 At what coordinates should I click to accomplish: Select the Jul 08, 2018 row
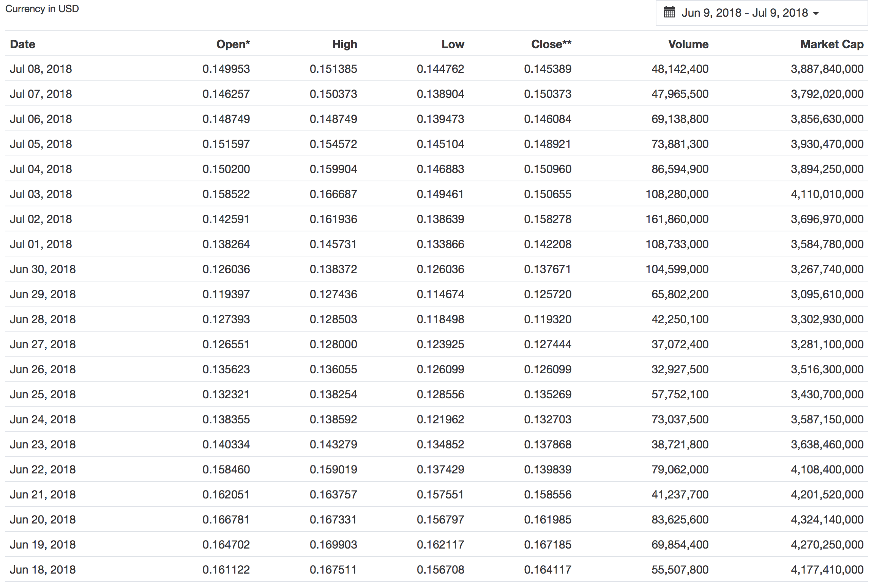(x=437, y=69)
